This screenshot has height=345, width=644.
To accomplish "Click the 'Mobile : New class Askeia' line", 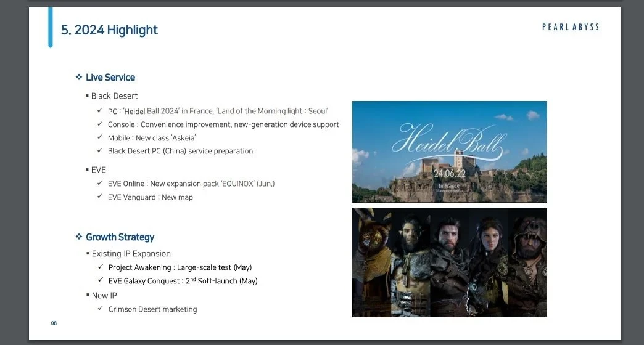I will 152,138.
